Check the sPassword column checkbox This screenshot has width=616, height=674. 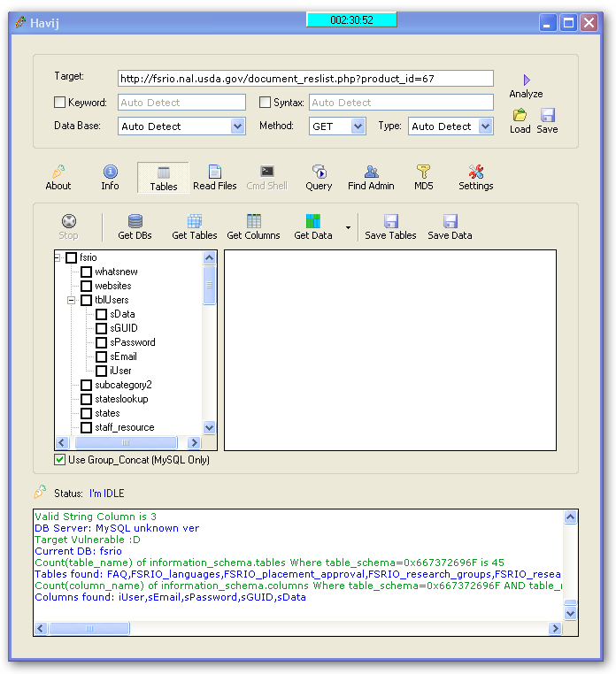(x=102, y=342)
